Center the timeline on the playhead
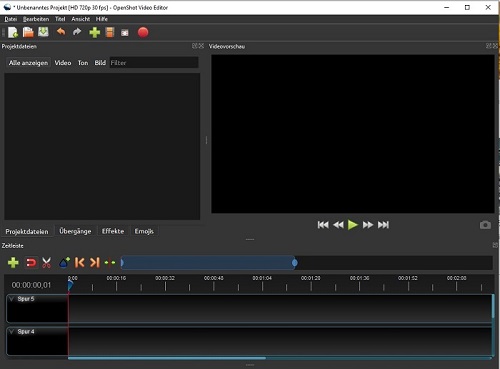 click(x=110, y=263)
